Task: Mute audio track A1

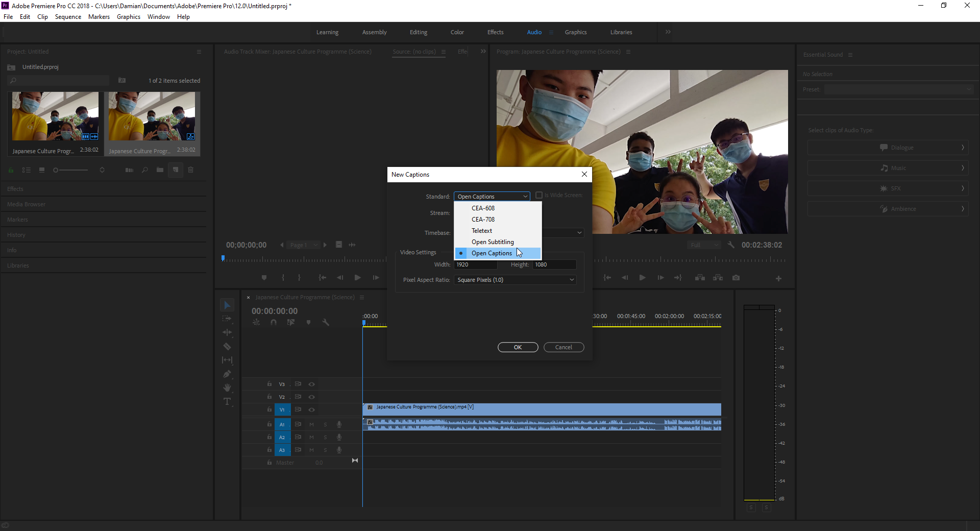Action: pyautogui.click(x=311, y=424)
